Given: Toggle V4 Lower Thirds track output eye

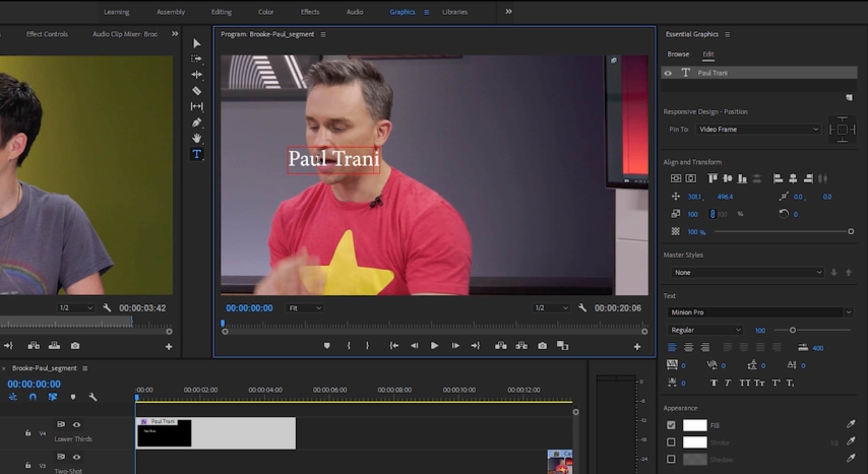Looking at the screenshot, I should [x=77, y=425].
